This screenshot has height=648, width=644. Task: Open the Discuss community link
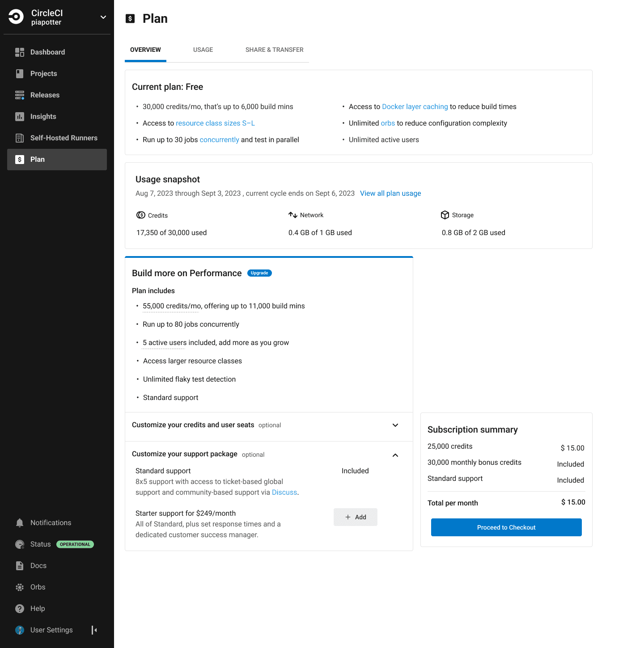pyautogui.click(x=284, y=492)
